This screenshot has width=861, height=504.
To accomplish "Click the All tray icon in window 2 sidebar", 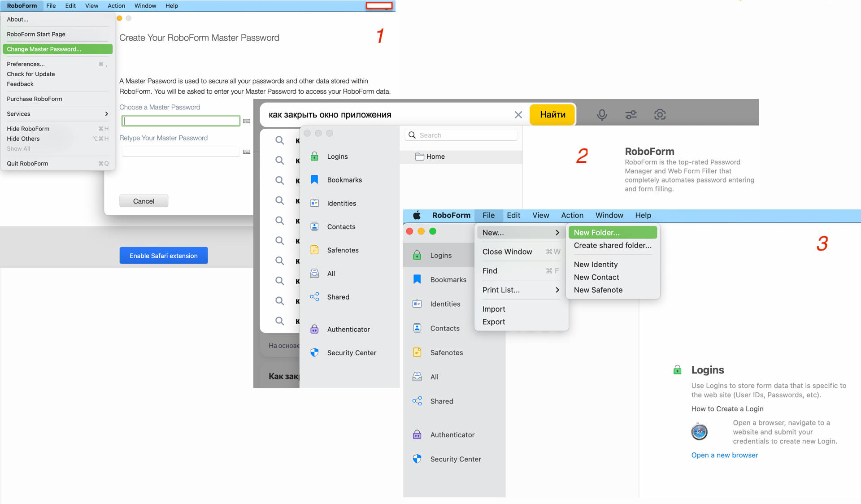I will tap(314, 274).
